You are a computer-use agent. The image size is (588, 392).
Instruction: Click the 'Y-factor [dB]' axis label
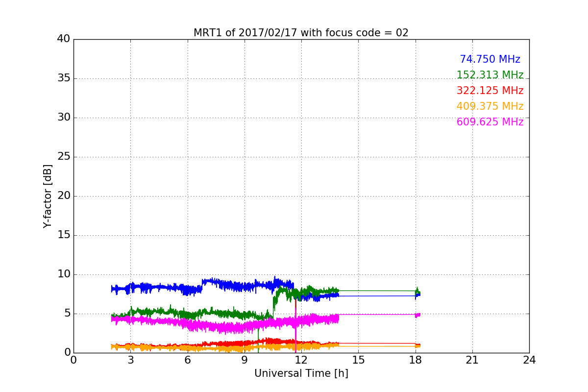coord(48,196)
